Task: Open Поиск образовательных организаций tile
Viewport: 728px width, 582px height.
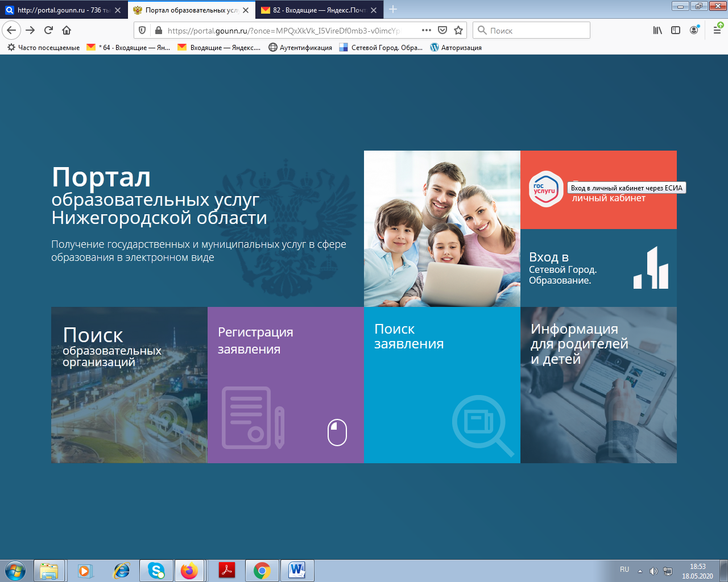Action: tap(129, 385)
